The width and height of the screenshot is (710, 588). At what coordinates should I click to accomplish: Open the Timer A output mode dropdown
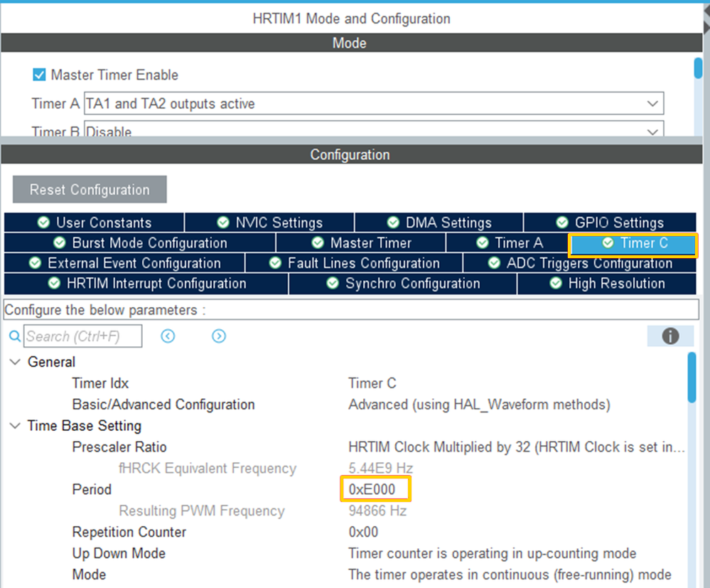click(x=653, y=103)
